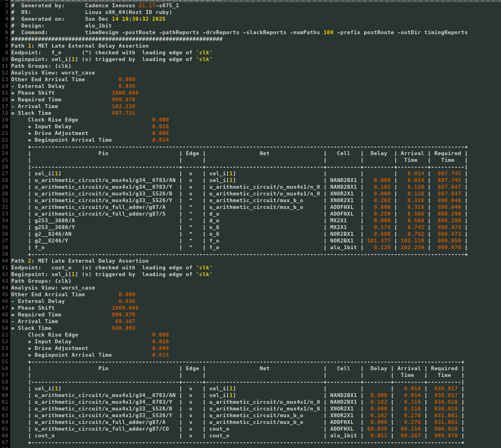
Task: Click pin "u_arithmetic_circuit/u_full_adder/g87/CO"
Action: [102, 428]
